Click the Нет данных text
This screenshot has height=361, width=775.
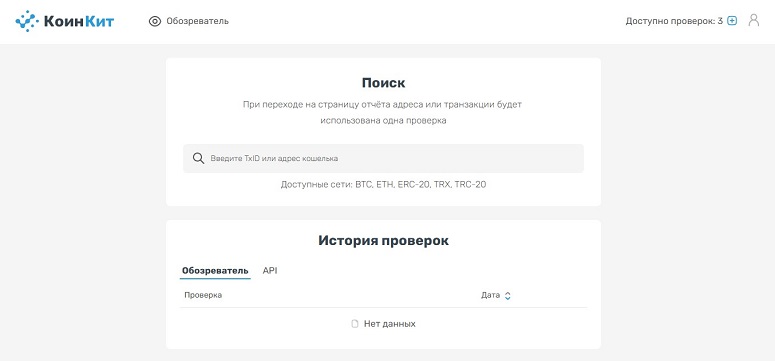point(389,324)
